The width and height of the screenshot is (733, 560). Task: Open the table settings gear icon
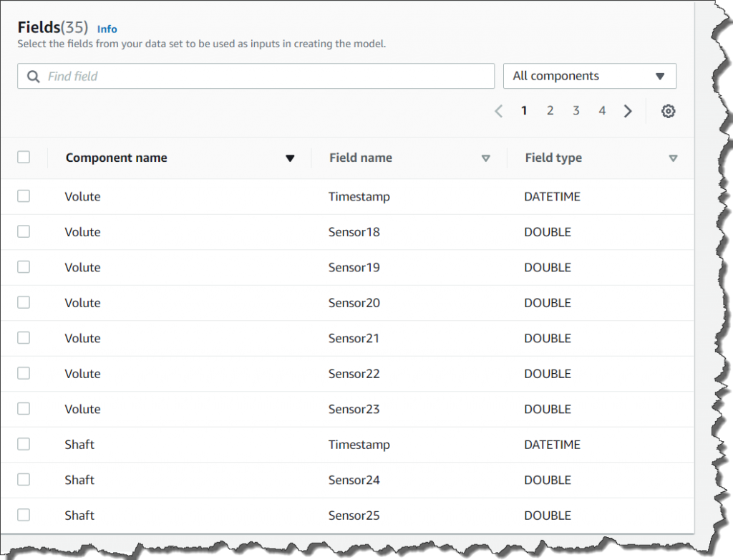point(668,111)
